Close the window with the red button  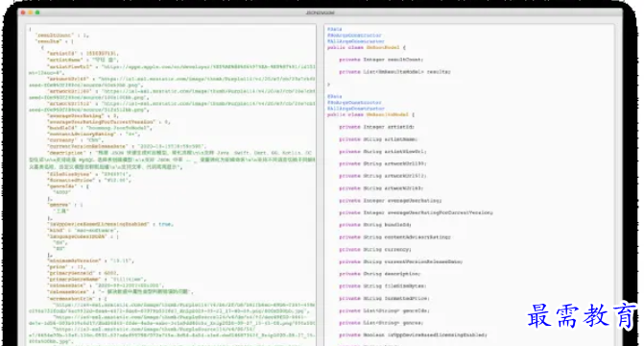(23, 12)
